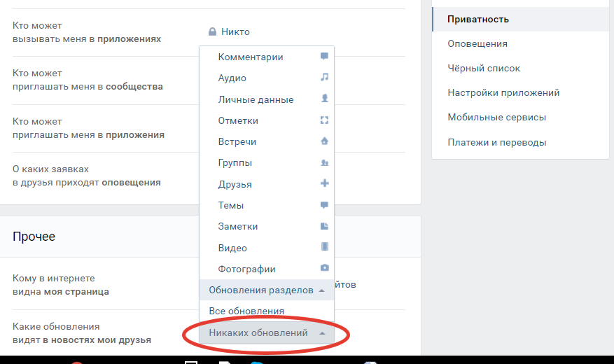614x364 pixels.
Task: Click the note page icon beside Заметки
Action: (x=324, y=227)
